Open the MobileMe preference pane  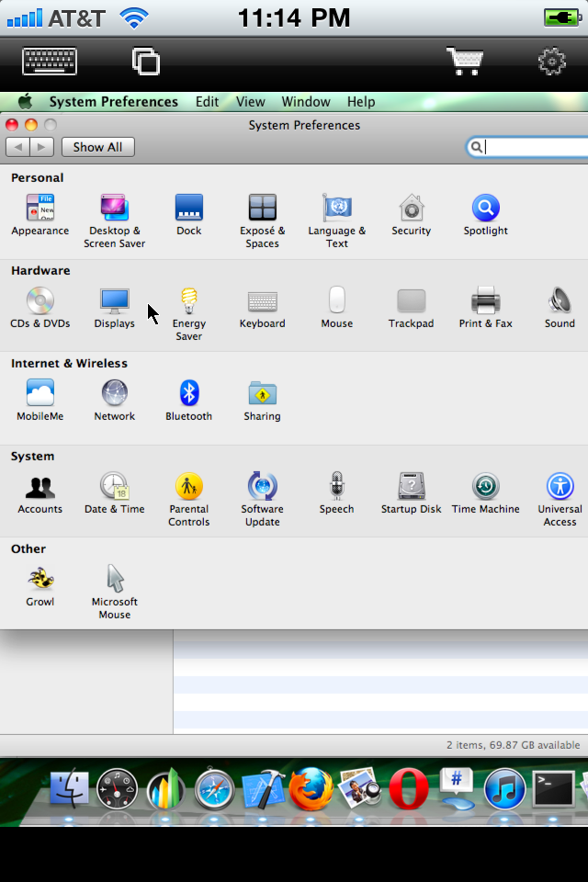click(40, 401)
